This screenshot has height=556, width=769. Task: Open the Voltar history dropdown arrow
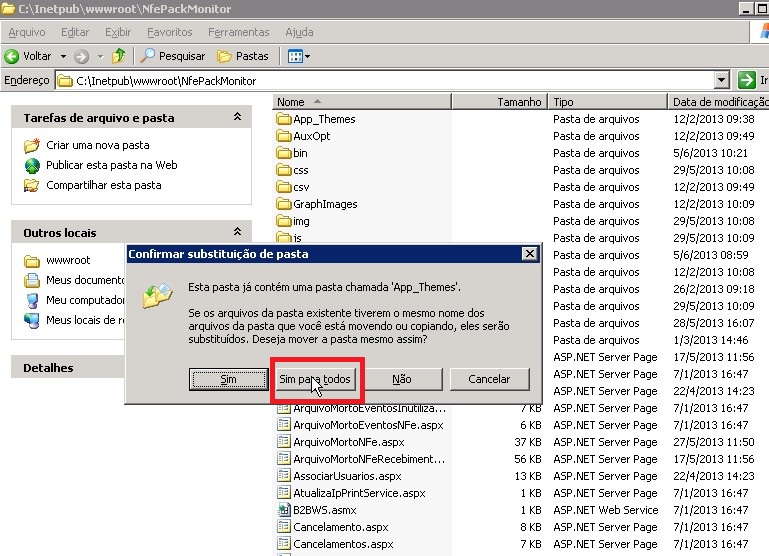pyautogui.click(x=63, y=56)
